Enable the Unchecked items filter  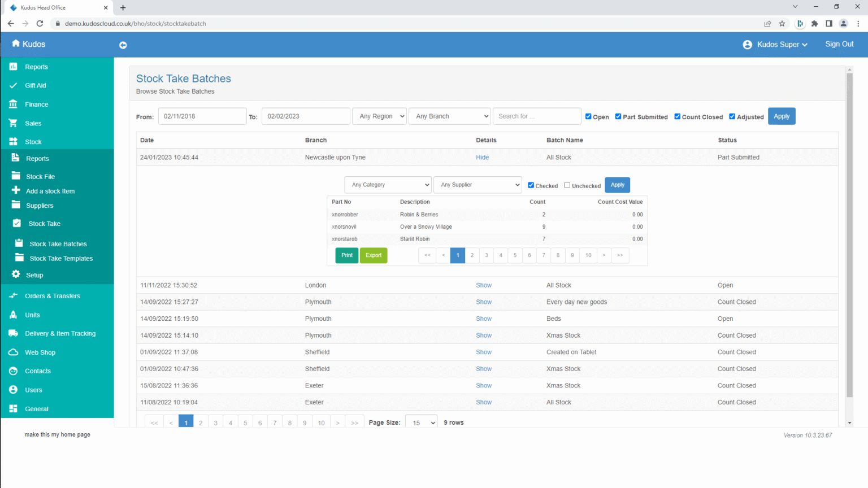pyautogui.click(x=567, y=185)
